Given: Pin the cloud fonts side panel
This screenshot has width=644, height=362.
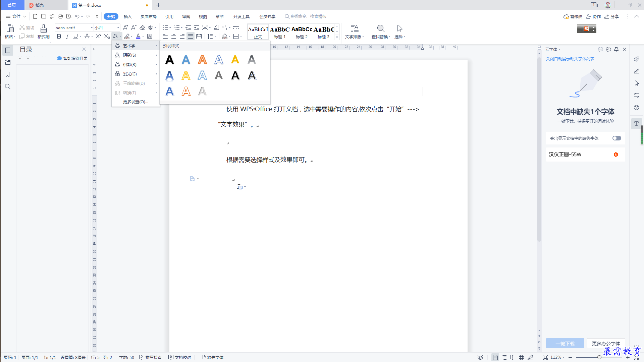Looking at the screenshot, I should point(616,49).
